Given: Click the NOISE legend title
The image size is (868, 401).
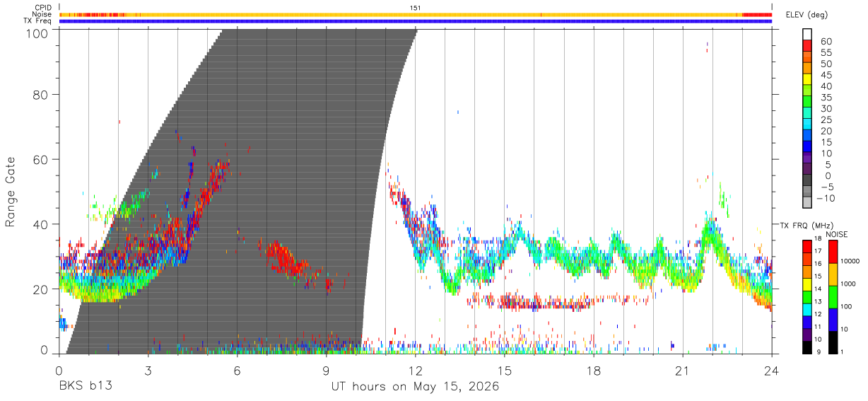Looking at the screenshot, I should [x=836, y=234].
